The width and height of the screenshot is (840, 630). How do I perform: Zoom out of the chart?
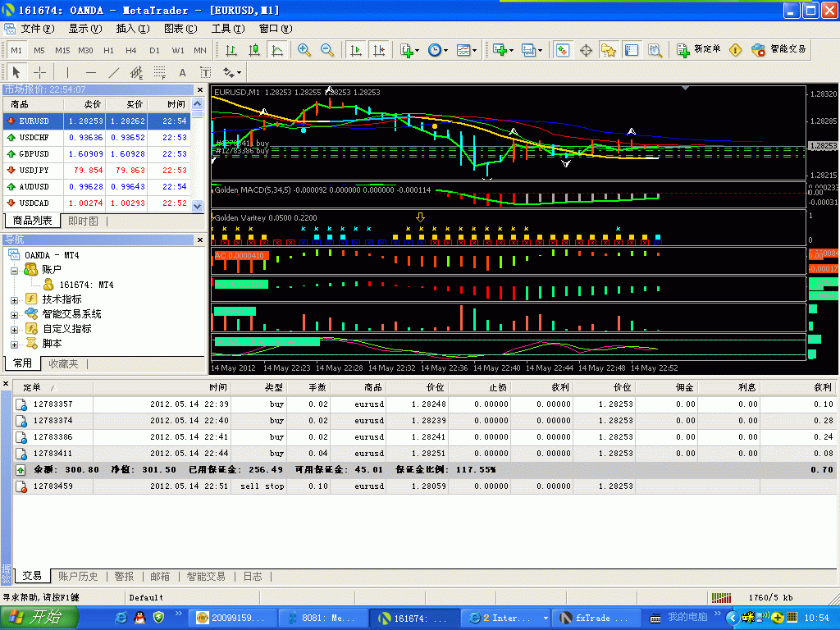coord(327,50)
